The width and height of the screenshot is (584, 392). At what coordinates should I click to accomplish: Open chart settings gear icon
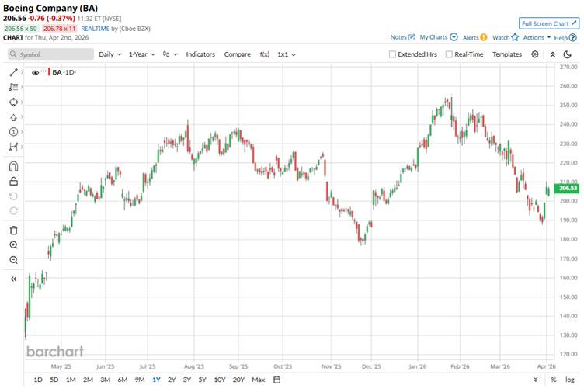click(535, 54)
